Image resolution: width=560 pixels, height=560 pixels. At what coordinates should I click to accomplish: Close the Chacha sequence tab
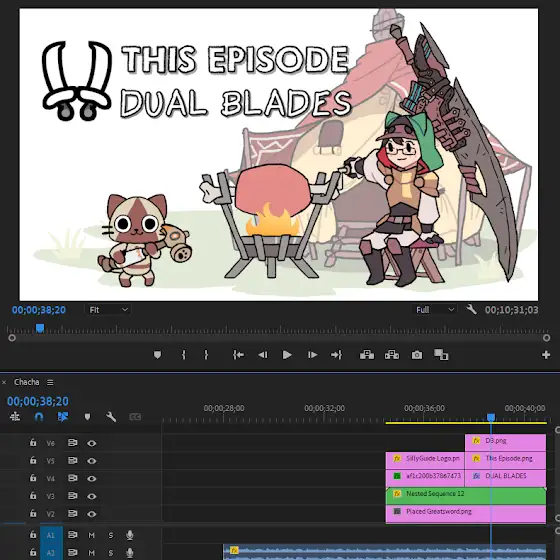pyautogui.click(x=4, y=382)
